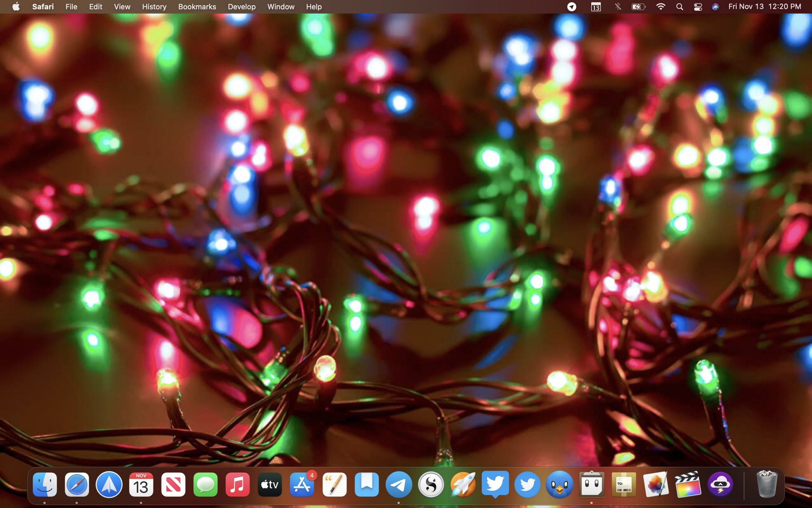The width and height of the screenshot is (812, 508).
Task: Launch the Music app in dock
Action: [238, 485]
